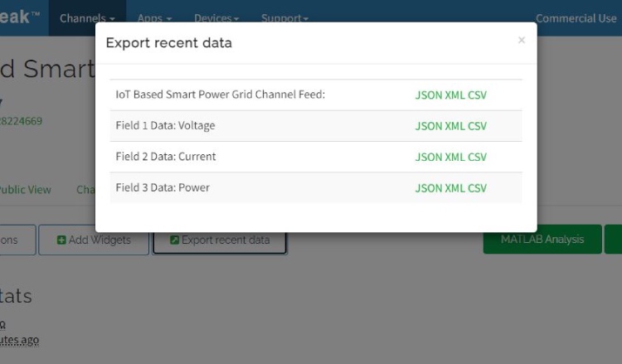Export Field 3 Power data as XML
This screenshot has width=622, height=364.
(x=454, y=188)
